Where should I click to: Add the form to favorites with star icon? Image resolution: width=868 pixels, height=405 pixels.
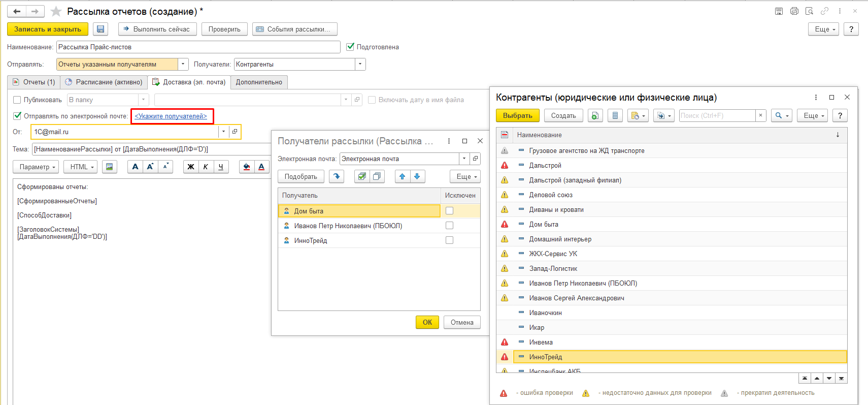point(56,11)
